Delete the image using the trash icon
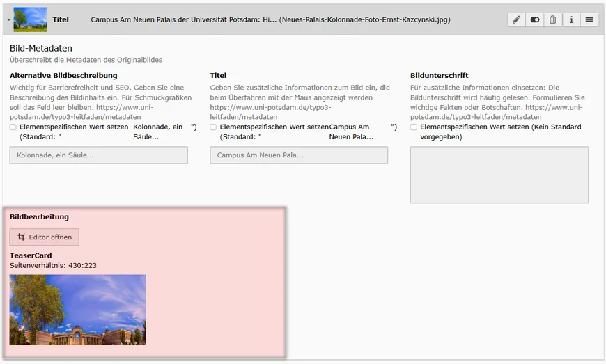 [x=553, y=19]
